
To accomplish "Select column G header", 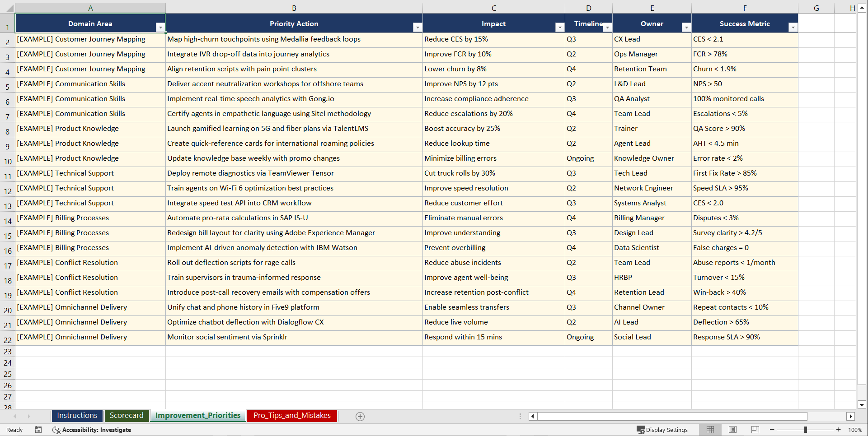I will coord(816,8).
